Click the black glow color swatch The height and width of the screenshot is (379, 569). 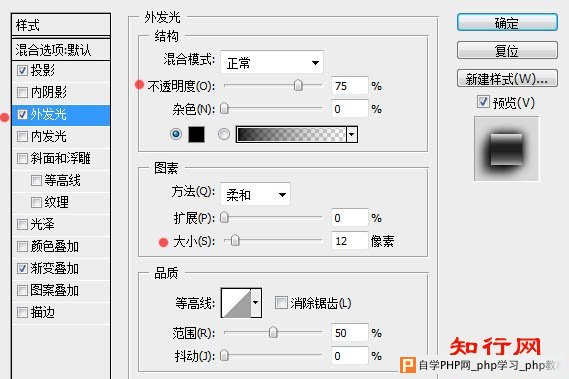[196, 134]
